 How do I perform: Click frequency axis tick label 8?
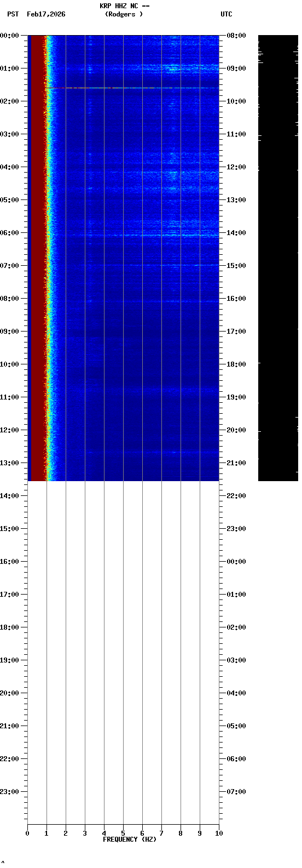click(x=181, y=833)
